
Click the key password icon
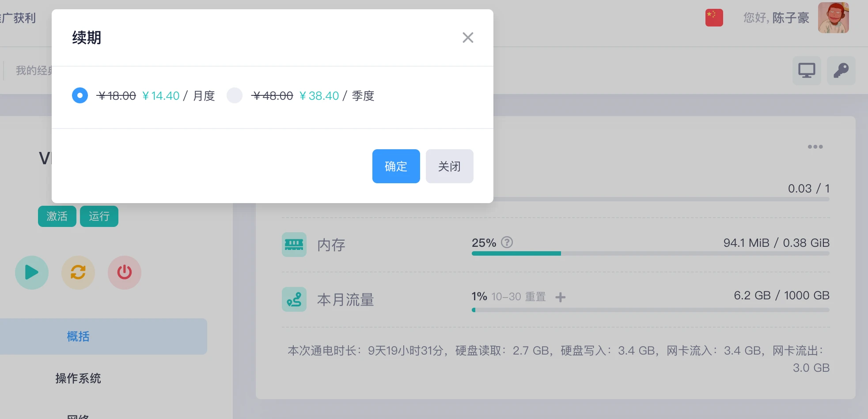pos(841,71)
